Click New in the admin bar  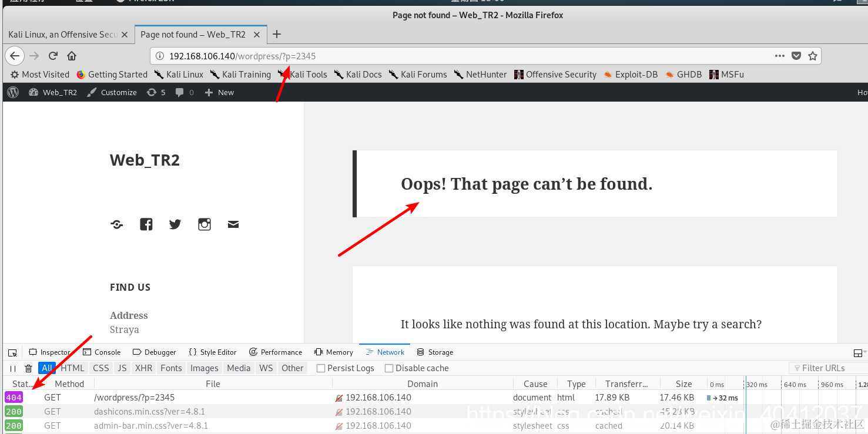(x=219, y=92)
